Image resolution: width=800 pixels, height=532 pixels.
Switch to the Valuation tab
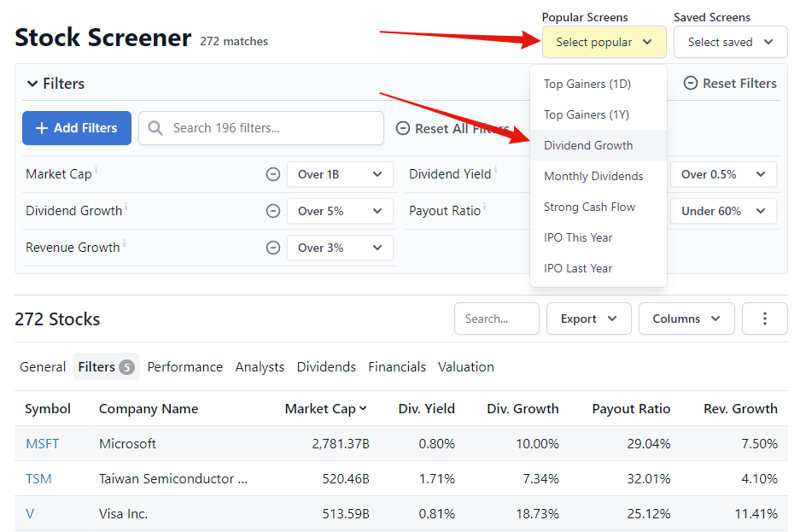coord(465,366)
